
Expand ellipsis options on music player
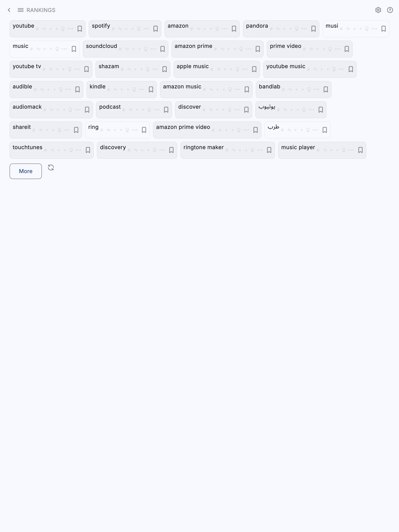351,150
